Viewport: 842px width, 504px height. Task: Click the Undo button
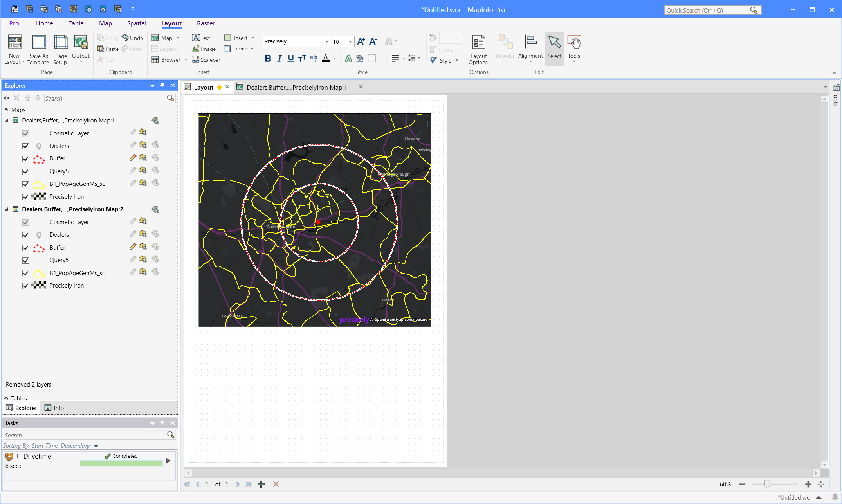(x=133, y=38)
